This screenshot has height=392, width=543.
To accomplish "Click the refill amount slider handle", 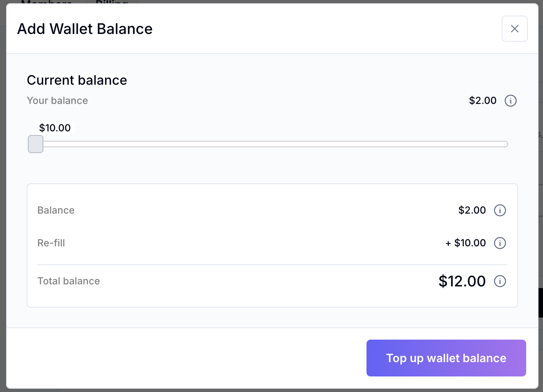I will 36,144.
